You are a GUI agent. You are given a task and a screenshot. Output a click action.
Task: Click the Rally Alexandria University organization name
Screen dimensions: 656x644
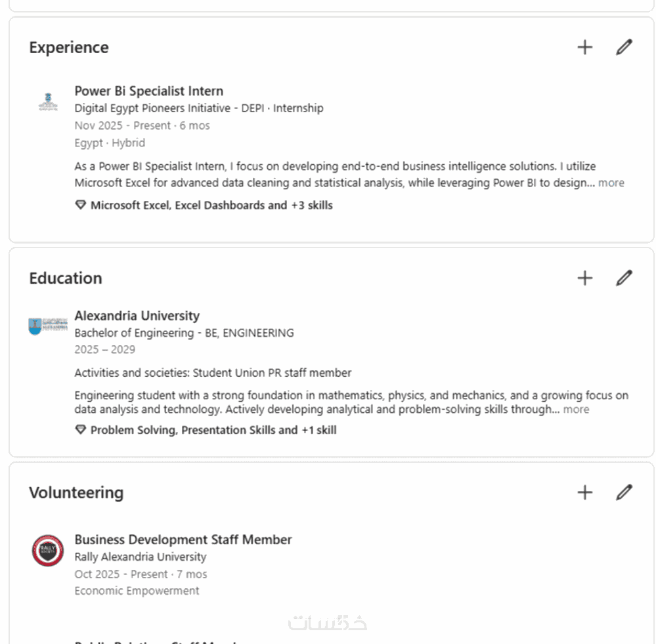coord(140,557)
